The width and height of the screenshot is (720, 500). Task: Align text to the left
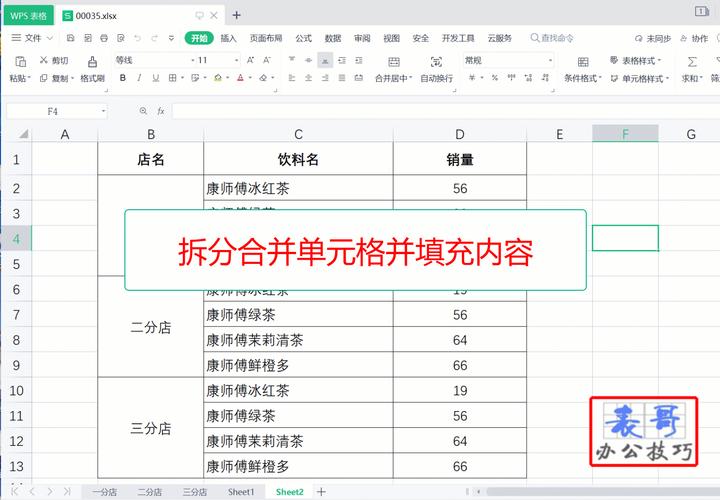click(292, 78)
